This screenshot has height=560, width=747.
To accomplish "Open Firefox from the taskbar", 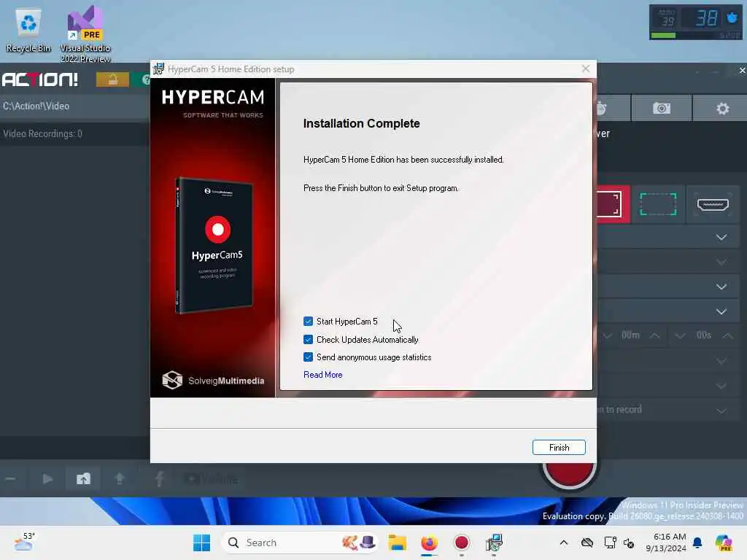I will pos(429,542).
